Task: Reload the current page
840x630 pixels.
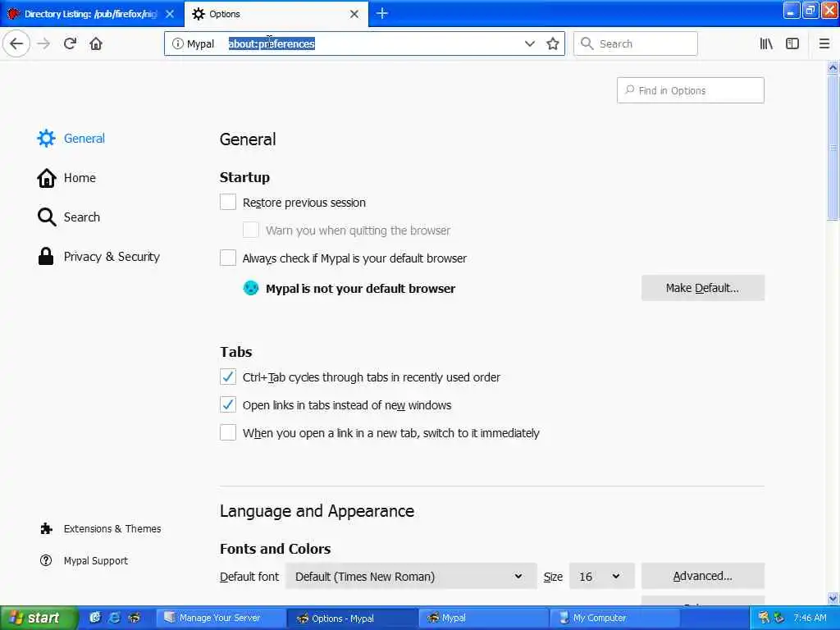Action: (71, 43)
